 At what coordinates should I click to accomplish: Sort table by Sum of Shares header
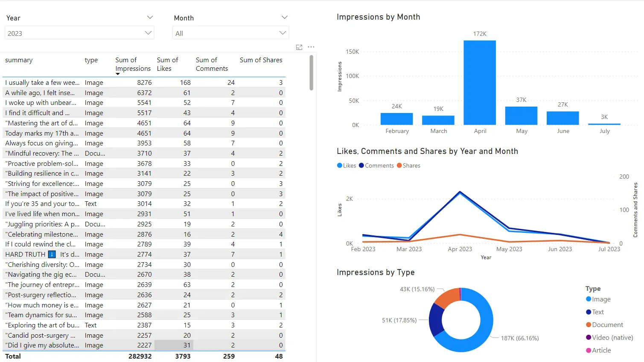tap(261, 60)
